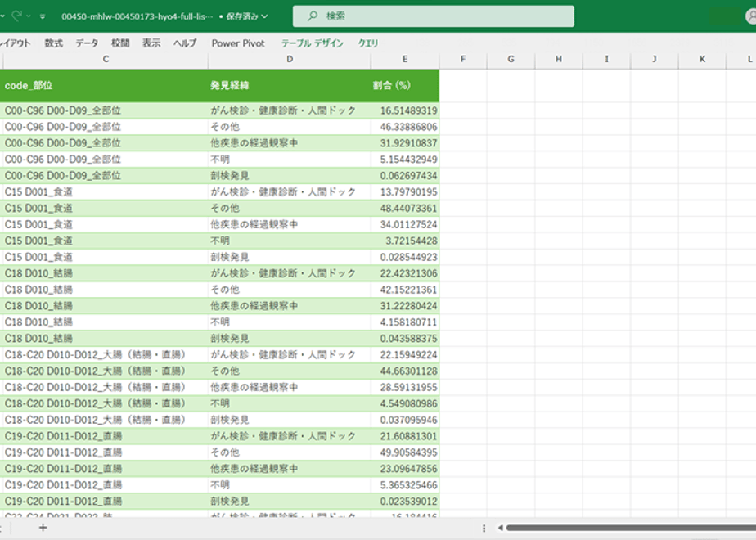This screenshot has height=540, width=756.
Task: Click the 割合 (%) table header cell
Action: click(405, 85)
